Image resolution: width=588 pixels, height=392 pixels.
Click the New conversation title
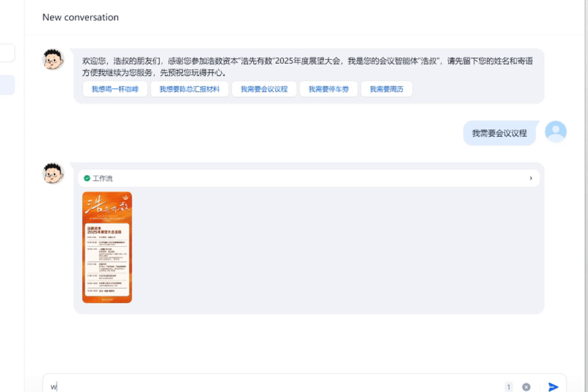(x=80, y=17)
